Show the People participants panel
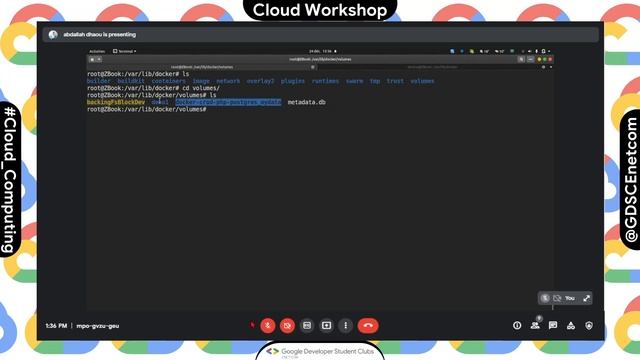The image size is (640, 360). point(535,325)
